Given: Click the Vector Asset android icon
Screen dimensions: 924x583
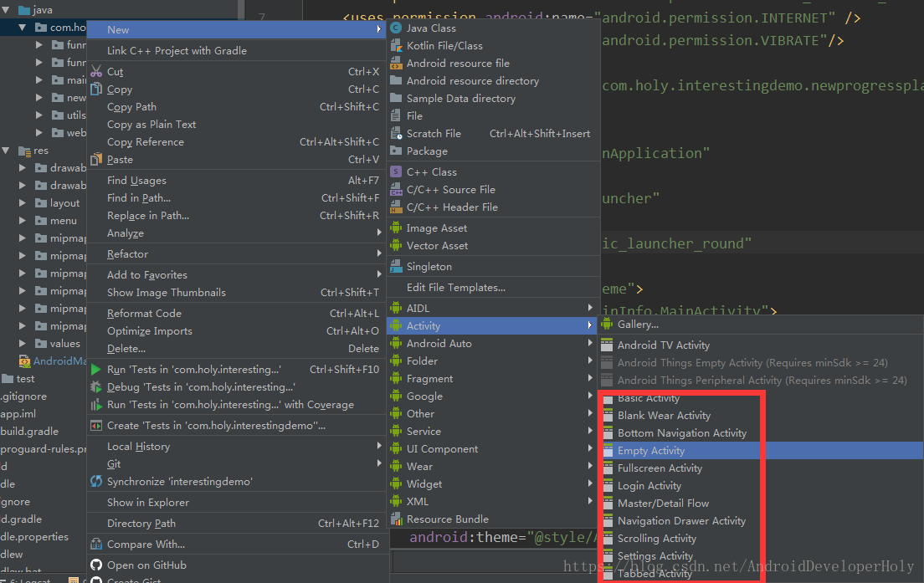Looking at the screenshot, I should pyautogui.click(x=396, y=246).
